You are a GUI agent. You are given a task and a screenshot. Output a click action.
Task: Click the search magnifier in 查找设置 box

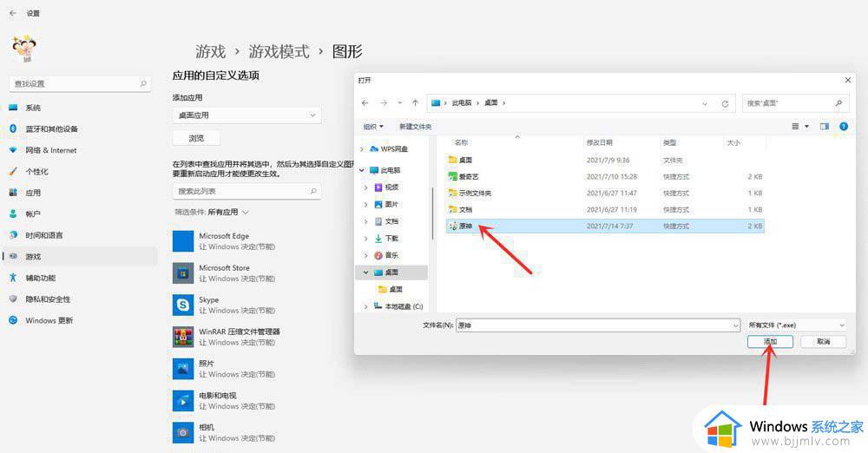point(143,83)
